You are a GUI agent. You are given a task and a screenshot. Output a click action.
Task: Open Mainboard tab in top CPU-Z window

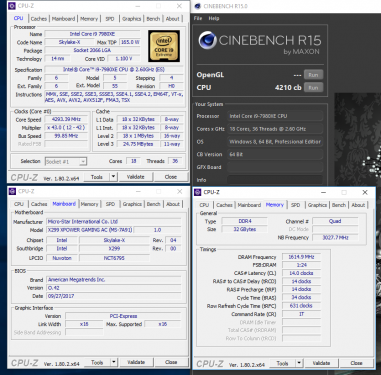[63, 19]
